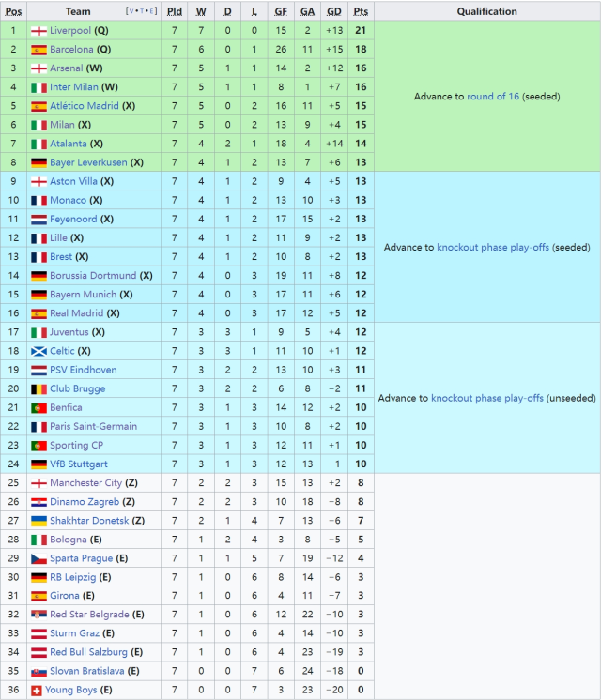601x700 pixels.
Task: Click the Ukraine flag beside Shakhtar Donetsk
Action: (39, 521)
